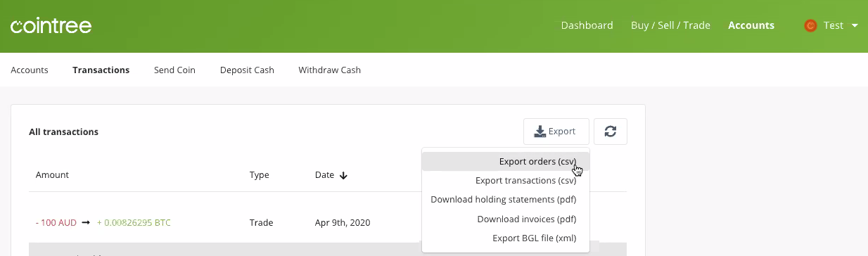This screenshot has width=868, height=256.
Task: Open the Send Coin sub-tab
Action: pyautogui.click(x=174, y=70)
